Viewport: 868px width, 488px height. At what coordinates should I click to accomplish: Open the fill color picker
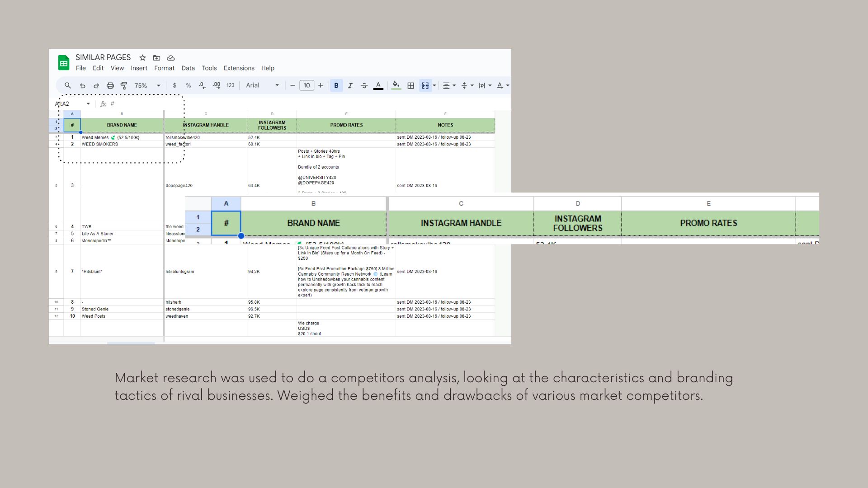tap(396, 85)
